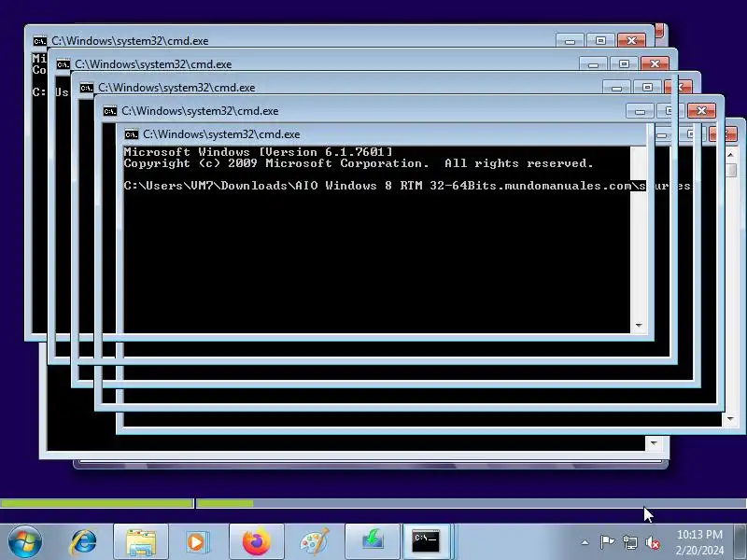Open system menu icon of frontmost cmd window
Image resolution: width=747 pixels, height=560 pixels.
[132, 134]
